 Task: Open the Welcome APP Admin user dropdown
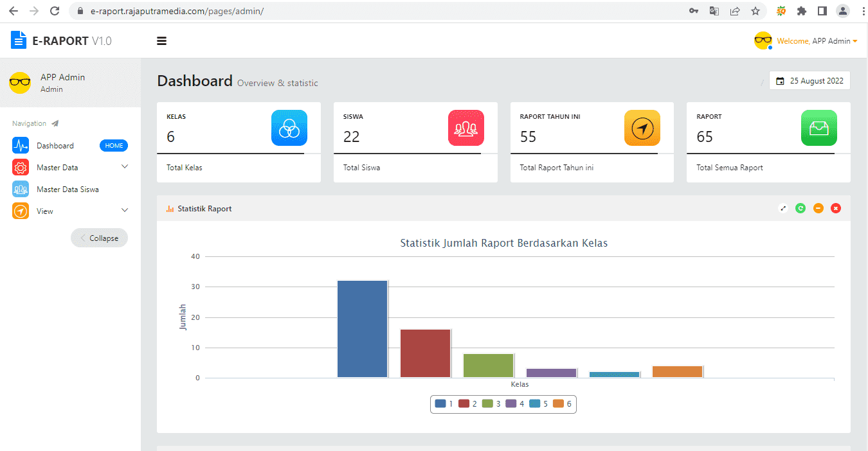click(x=817, y=41)
